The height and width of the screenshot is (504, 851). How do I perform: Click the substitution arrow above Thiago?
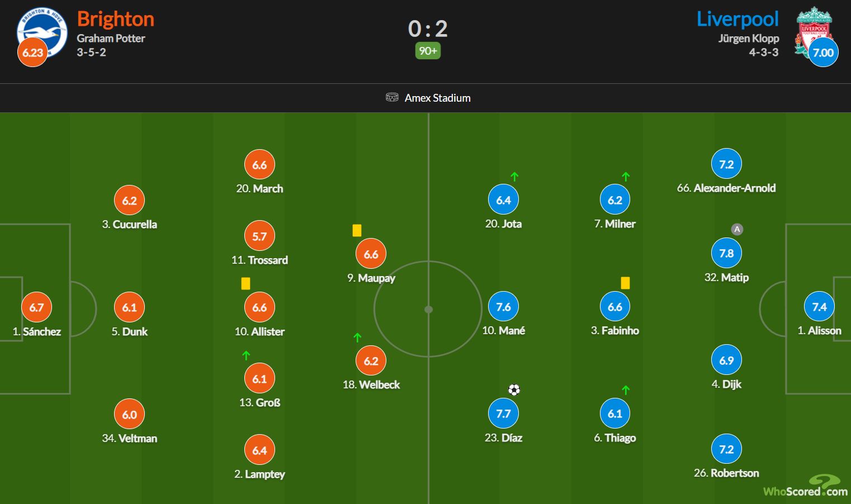(x=626, y=390)
